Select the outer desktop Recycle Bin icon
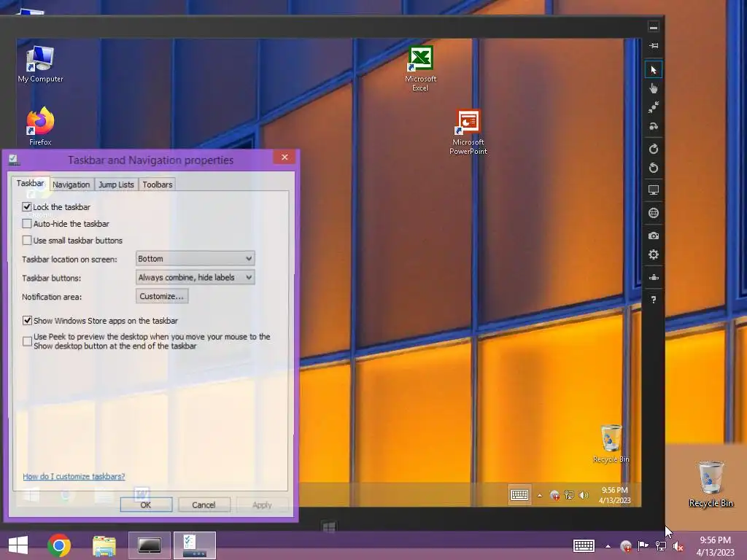This screenshot has height=560, width=747. click(x=711, y=484)
